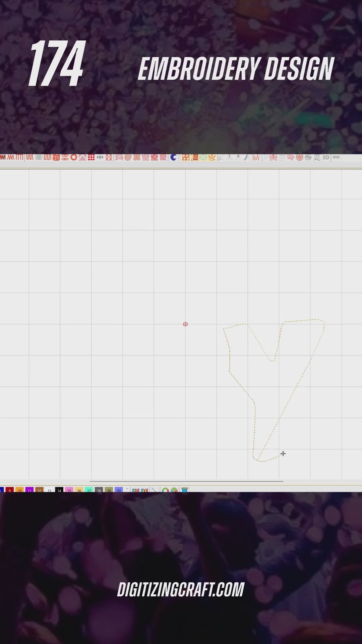
Task: Toggle the highlighted teal dotted fill button
Action: pos(203,158)
